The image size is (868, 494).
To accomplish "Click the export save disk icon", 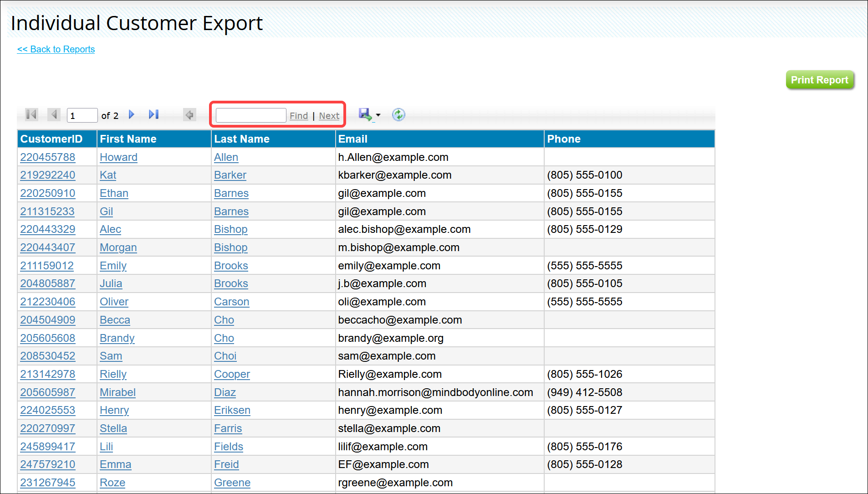I will pyautogui.click(x=365, y=114).
